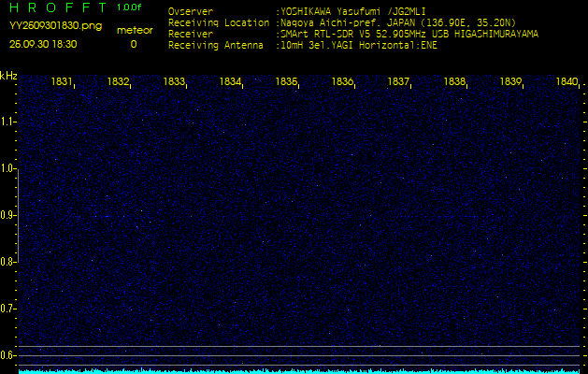
Task: Click the kHz axis unit label
Action: pyautogui.click(x=8, y=76)
